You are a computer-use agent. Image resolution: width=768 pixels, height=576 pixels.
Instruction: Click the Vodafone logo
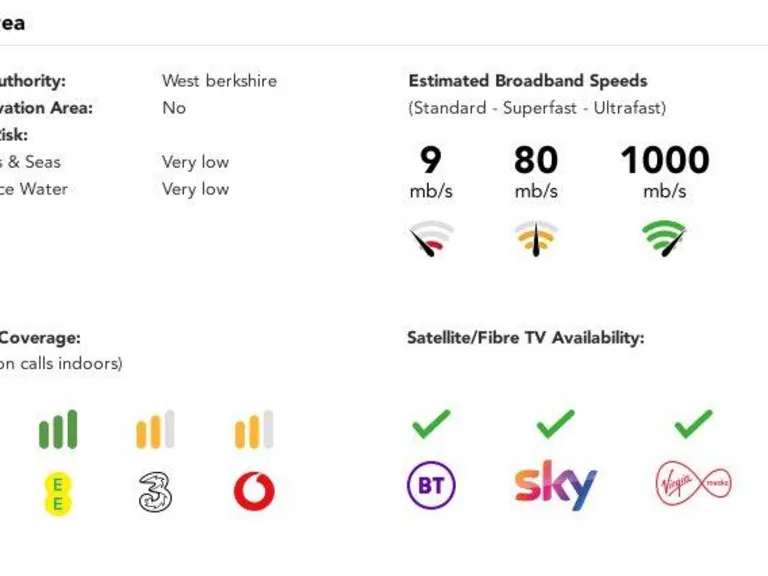[x=254, y=491]
